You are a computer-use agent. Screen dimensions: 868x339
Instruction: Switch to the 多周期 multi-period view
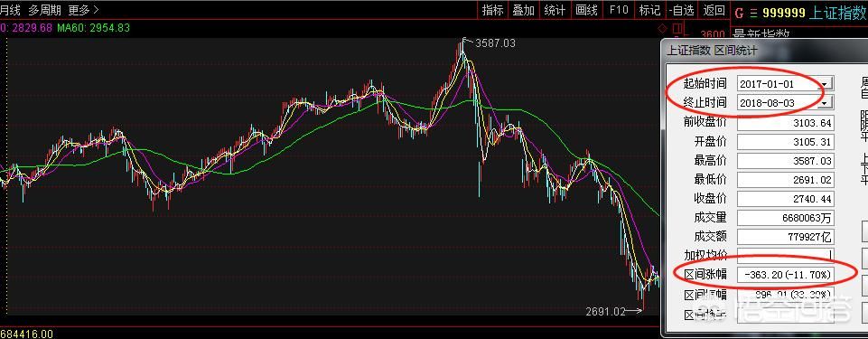[45, 10]
